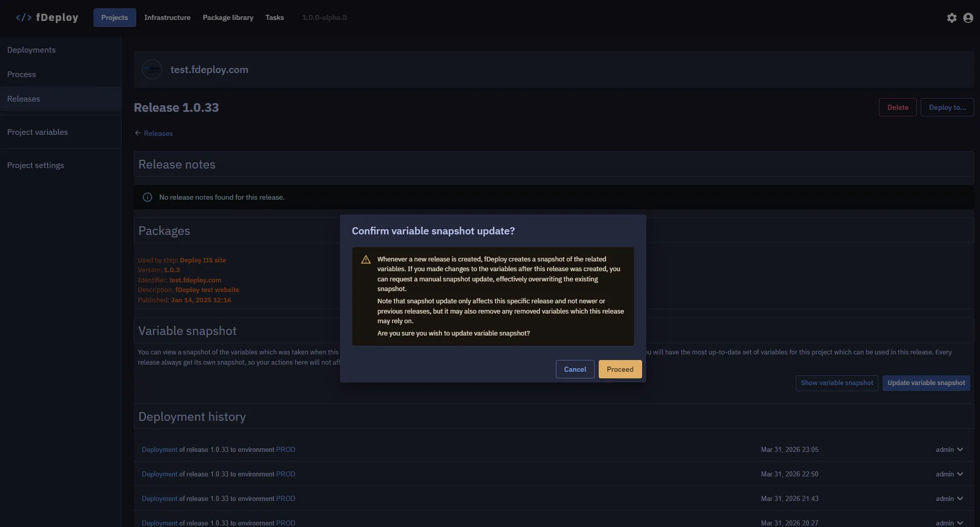
Task: Click the package version 1.0.3
Action: pyautogui.click(x=171, y=270)
